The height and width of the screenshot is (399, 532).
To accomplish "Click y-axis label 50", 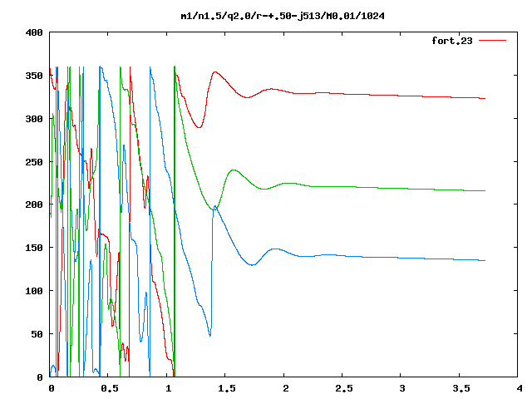I will pyautogui.click(x=37, y=334).
